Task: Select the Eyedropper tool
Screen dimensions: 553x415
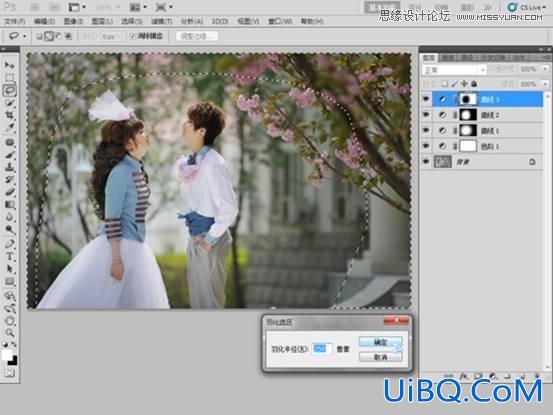Action: click(x=10, y=127)
